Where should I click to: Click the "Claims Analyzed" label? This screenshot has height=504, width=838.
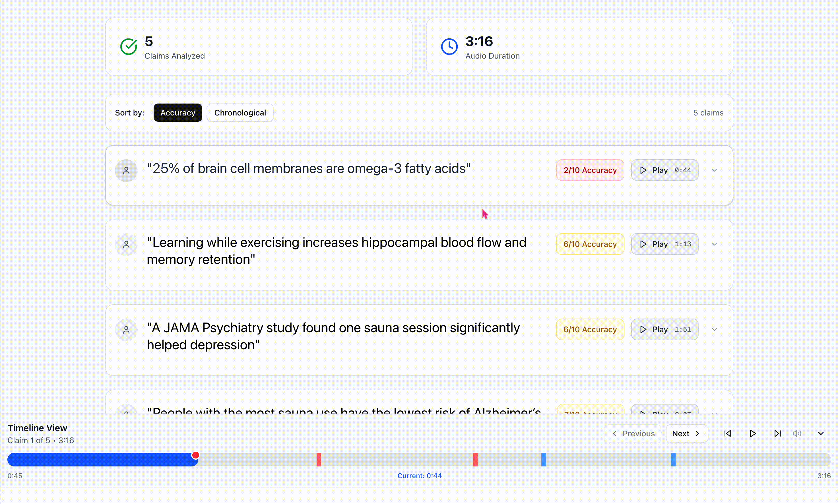[175, 56]
